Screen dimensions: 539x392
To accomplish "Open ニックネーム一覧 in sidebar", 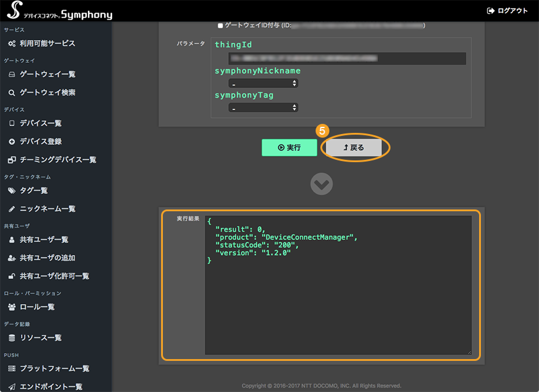I will tap(47, 209).
